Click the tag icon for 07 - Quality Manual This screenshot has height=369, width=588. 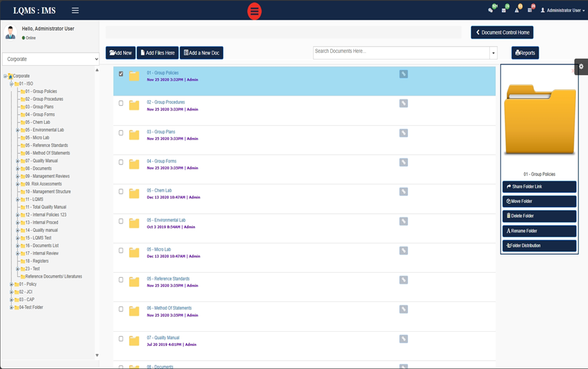403,339
